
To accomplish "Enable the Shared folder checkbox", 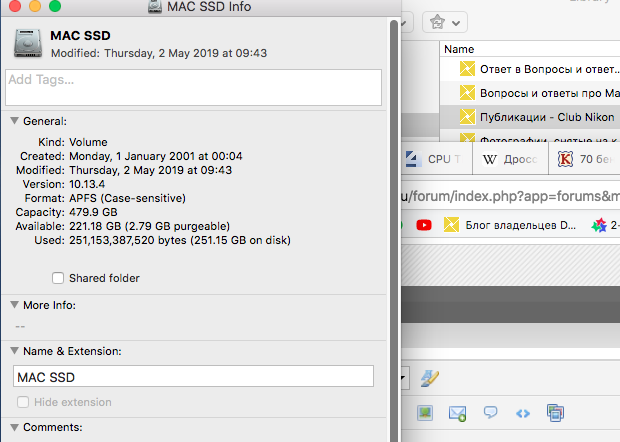I will tap(58, 278).
